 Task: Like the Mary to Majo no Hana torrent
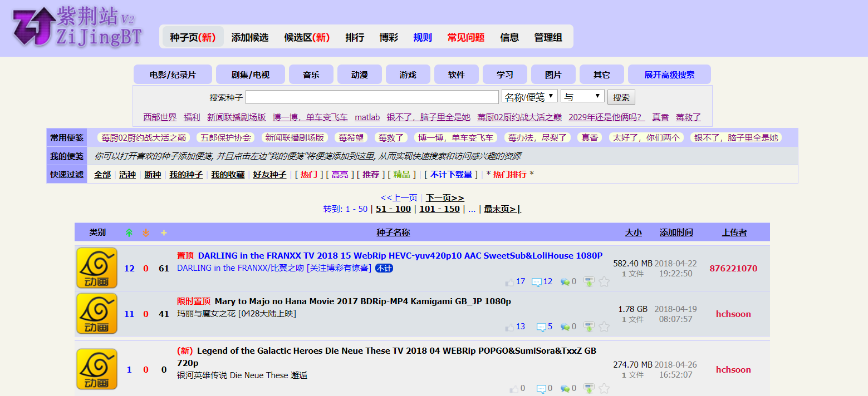coord(509,327)
